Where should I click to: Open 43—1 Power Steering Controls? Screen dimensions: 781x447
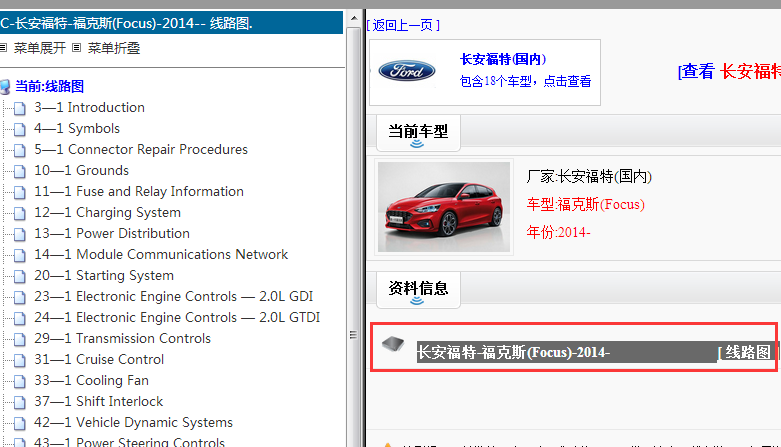129,442
